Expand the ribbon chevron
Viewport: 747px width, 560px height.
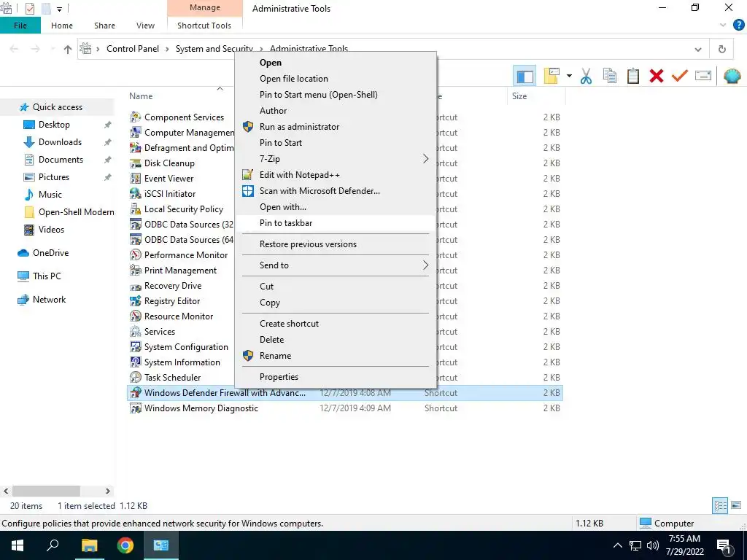723,26
